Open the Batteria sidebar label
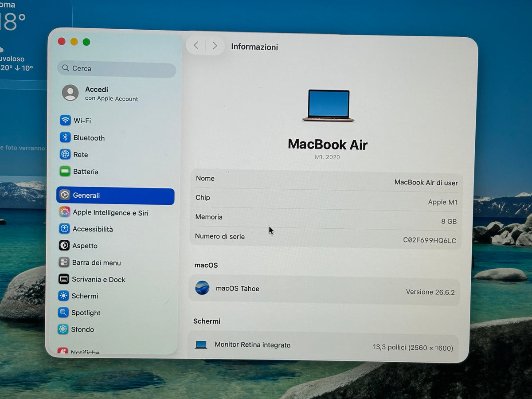 coord(86,172)
